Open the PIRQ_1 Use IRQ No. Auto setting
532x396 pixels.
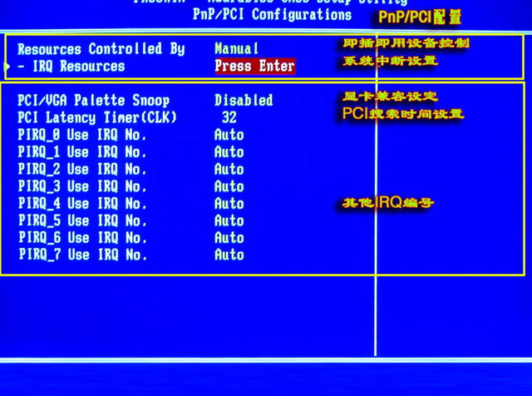[x=229, y=152]
